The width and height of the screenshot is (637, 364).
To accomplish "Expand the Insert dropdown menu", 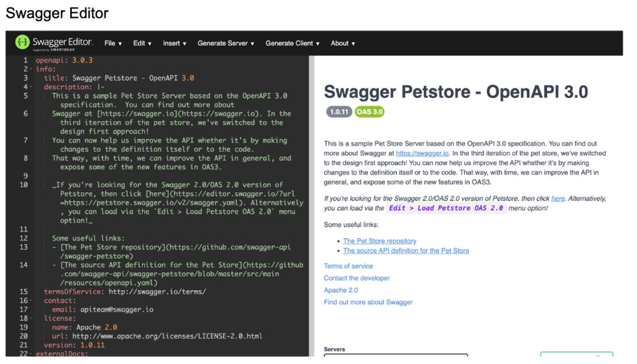I will [174, 43].
